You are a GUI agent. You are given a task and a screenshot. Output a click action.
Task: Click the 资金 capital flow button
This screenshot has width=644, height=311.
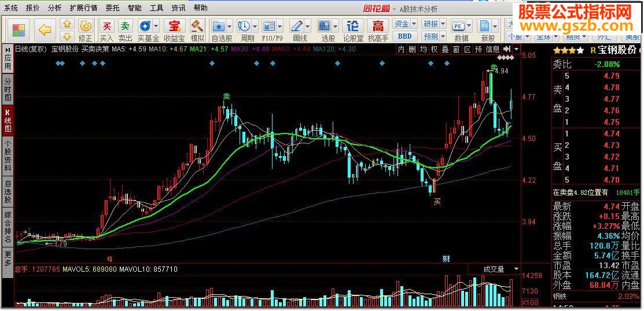pos(401,23)
